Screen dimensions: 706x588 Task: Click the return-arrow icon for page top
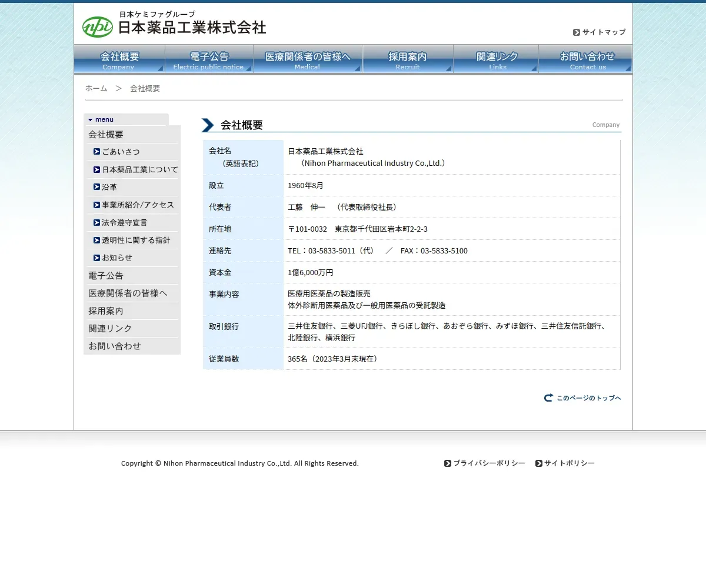[548, 398]
